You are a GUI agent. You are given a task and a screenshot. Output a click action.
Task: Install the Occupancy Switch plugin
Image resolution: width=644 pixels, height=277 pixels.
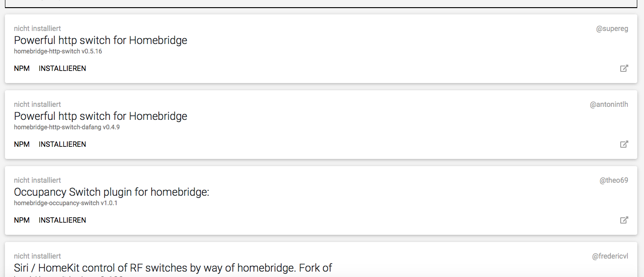tap(62, 220)
